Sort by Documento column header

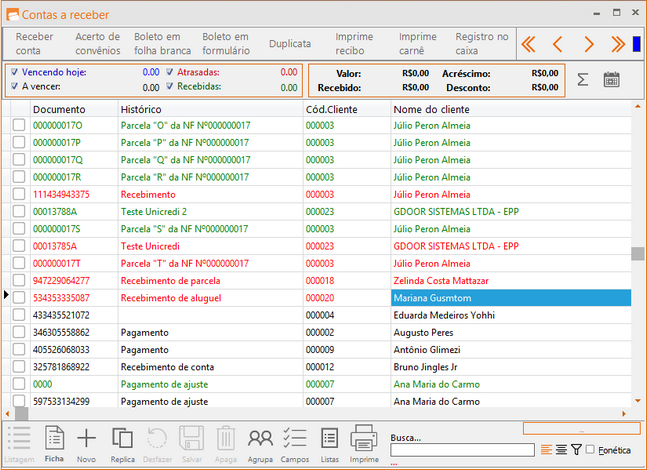click(74, 109)
